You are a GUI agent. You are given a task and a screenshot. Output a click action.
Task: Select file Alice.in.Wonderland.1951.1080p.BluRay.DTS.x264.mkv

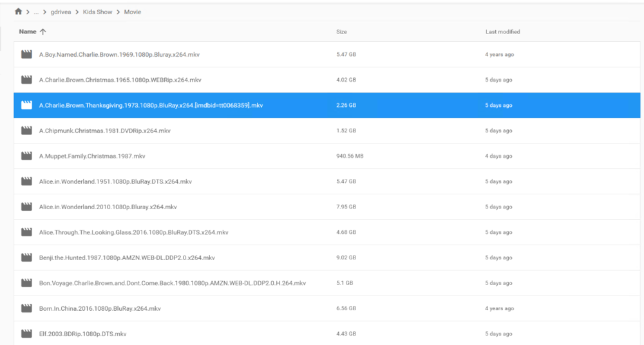click(115, 181)
